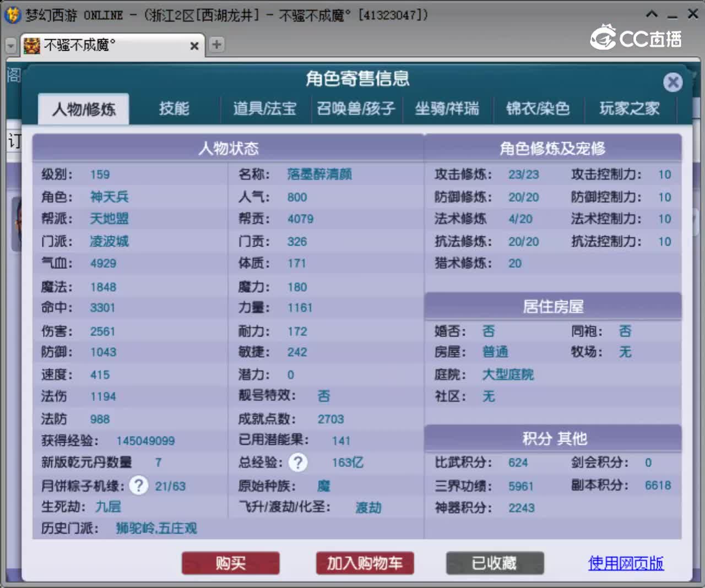
Task: Click the 房屋 value 普通
Action: point(495,352)
